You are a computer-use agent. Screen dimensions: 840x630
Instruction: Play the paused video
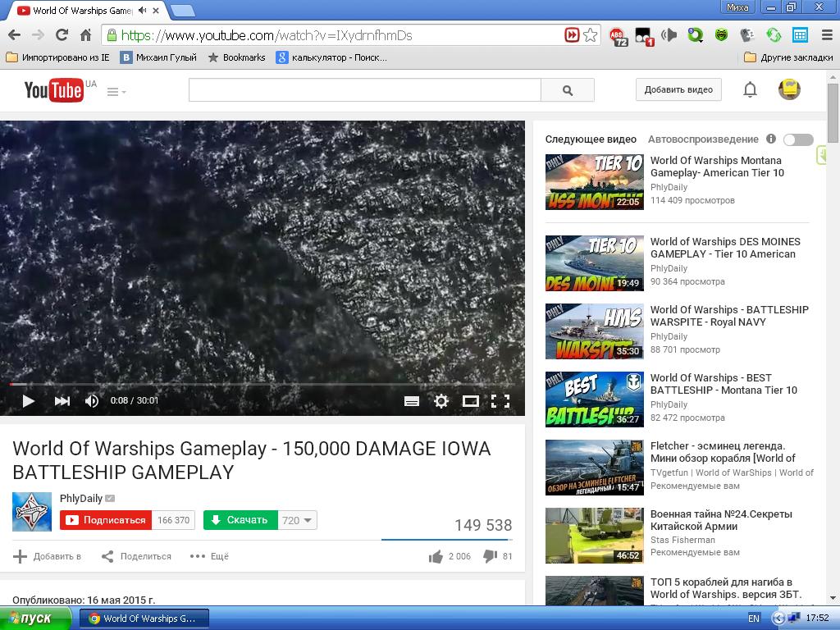[28, 401]
